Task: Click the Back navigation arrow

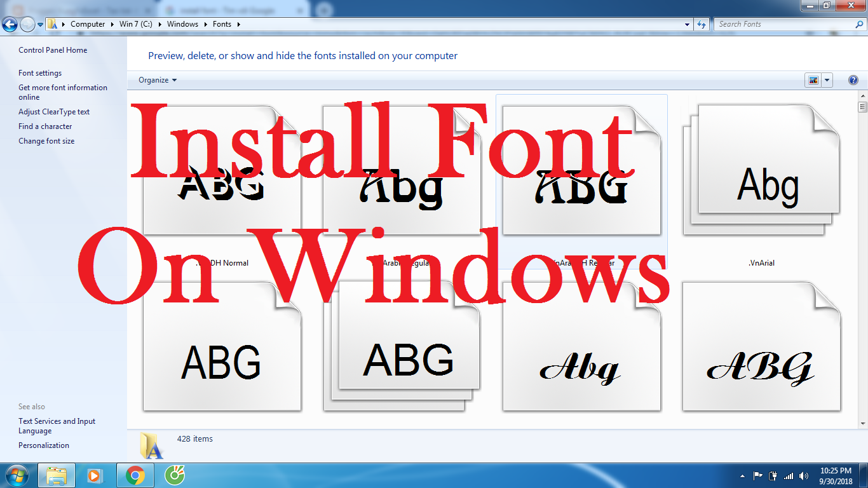Action: 10,24
